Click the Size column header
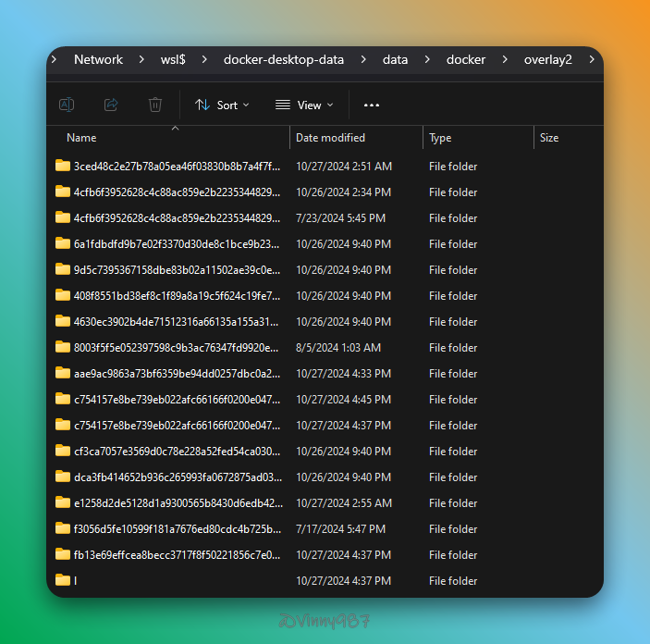Viewport: 650px width, 644px height. point(549,138)
